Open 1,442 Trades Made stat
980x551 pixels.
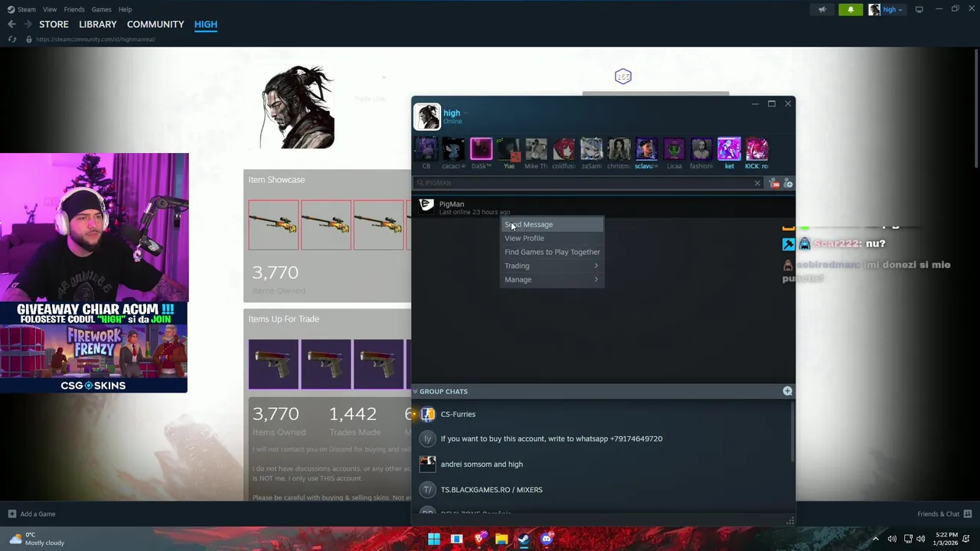point(353,420)
